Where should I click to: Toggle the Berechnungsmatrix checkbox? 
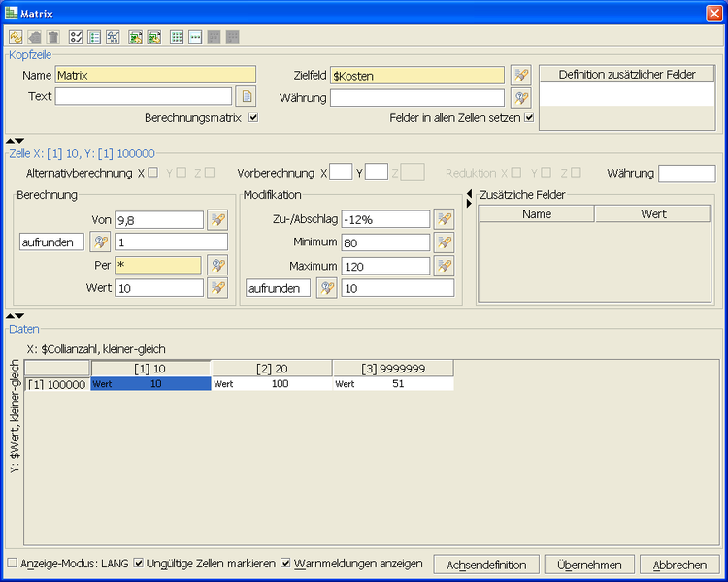point(253,118)
